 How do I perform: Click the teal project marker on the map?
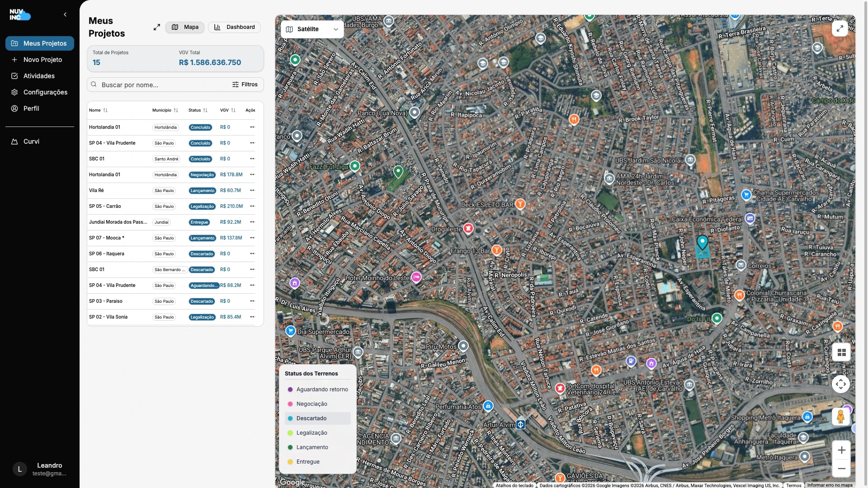(x=702, y=242)
